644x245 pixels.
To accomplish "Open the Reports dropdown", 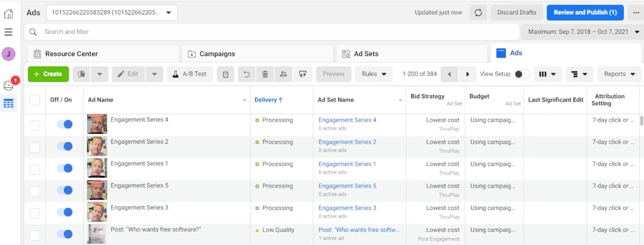I will 619,74.
